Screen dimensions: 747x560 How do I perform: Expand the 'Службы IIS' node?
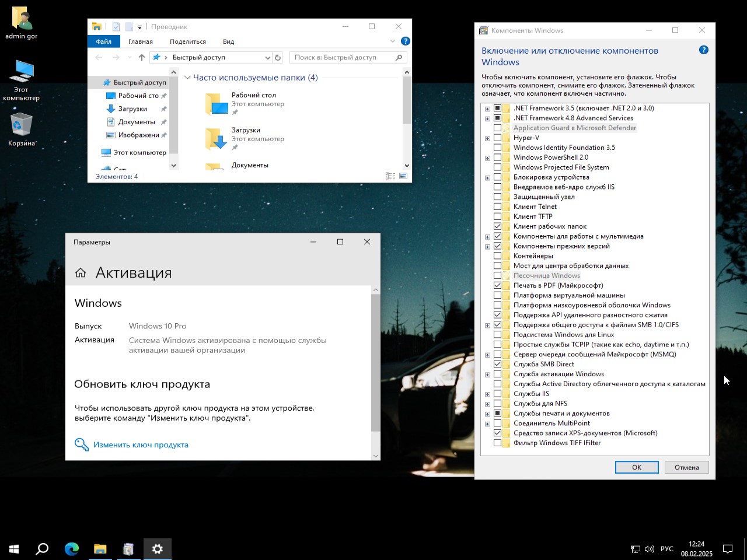click(x=488, y=394)
